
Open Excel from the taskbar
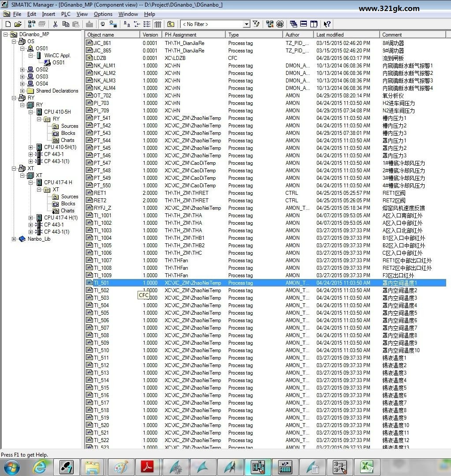(x=366, y=467)
